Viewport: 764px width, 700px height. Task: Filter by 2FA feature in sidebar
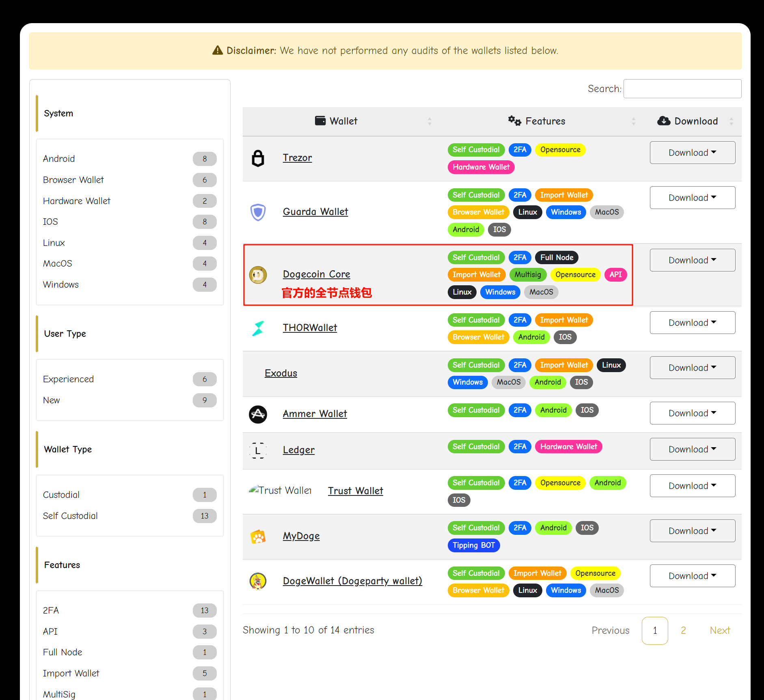tap(129, 610)
